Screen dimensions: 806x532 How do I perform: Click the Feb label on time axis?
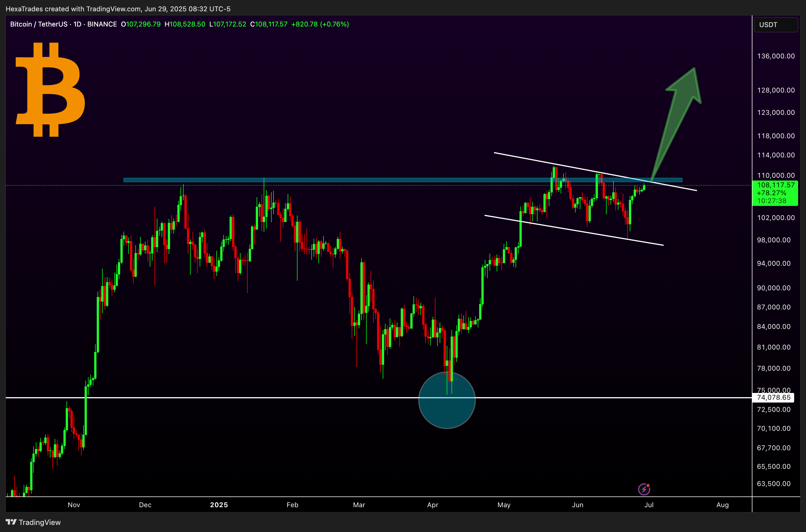[x=292, y=505]
